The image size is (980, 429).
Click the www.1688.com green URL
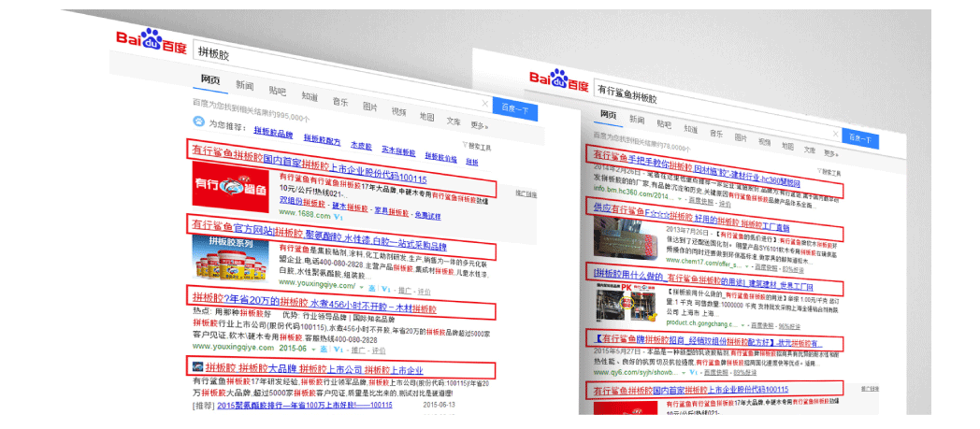click(304, 215)
